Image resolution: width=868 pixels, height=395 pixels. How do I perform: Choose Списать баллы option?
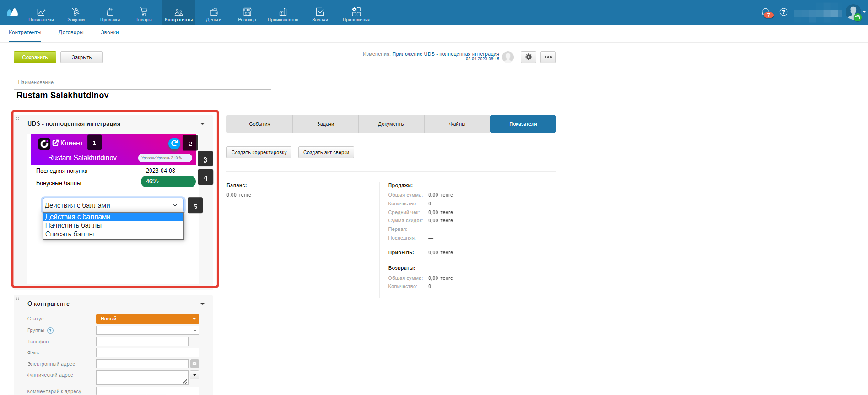(70, 234)
